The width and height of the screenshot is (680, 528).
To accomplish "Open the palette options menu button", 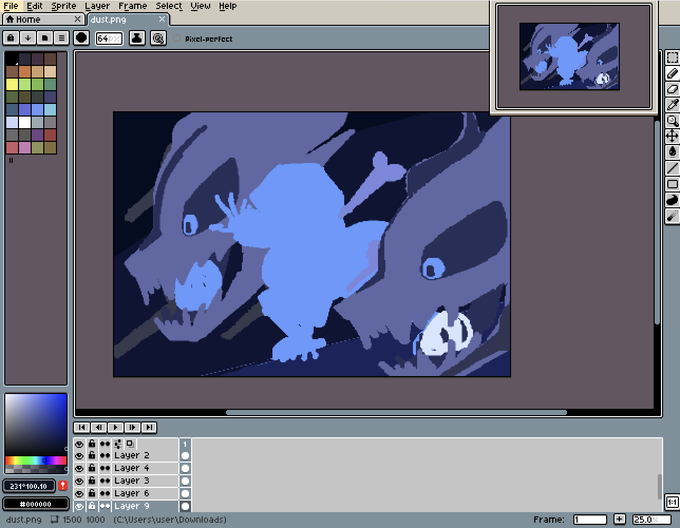I will (x=62, y=38).
